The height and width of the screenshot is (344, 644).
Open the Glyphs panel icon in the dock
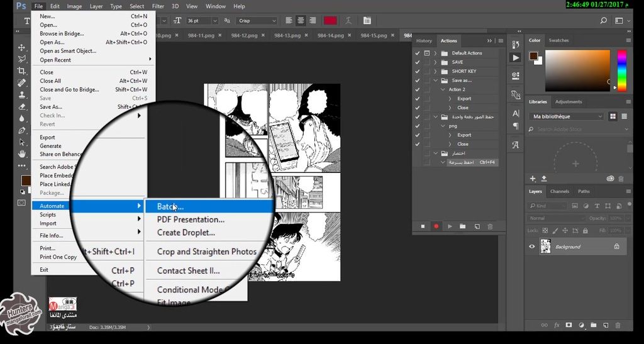(x=516, y=145)
